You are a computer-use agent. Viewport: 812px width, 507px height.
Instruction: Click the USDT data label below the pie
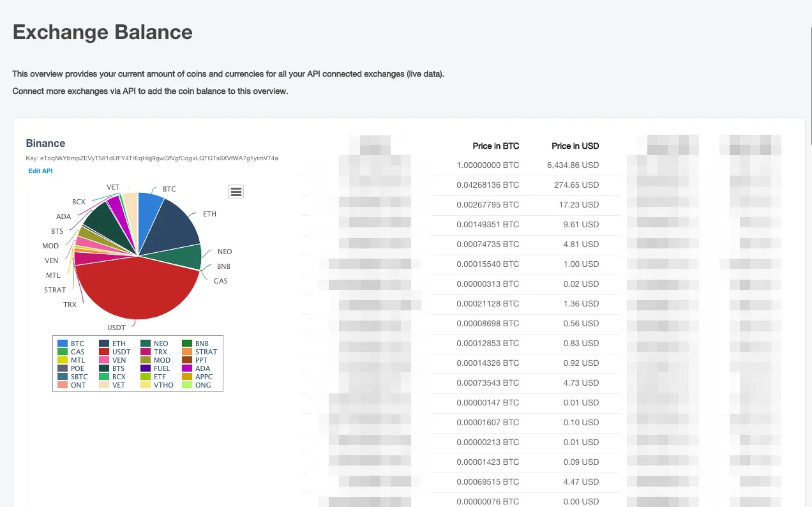[x=116, y=328]
